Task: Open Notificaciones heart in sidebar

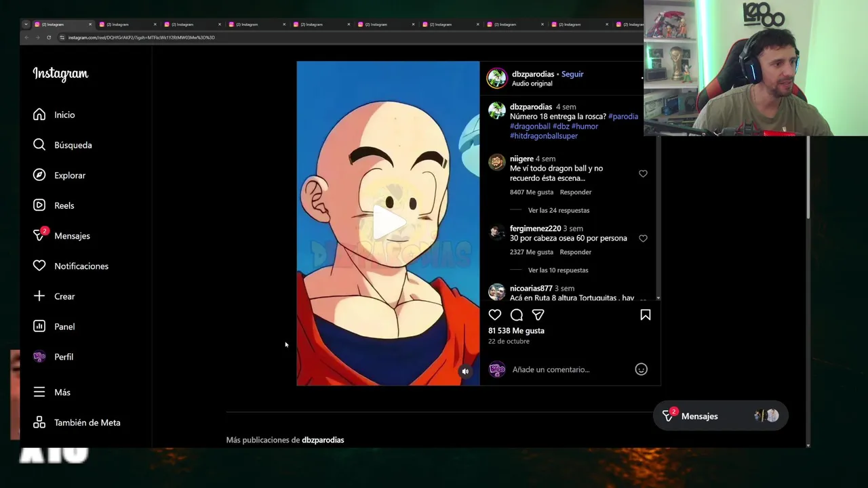Action: tap(71, 266)
